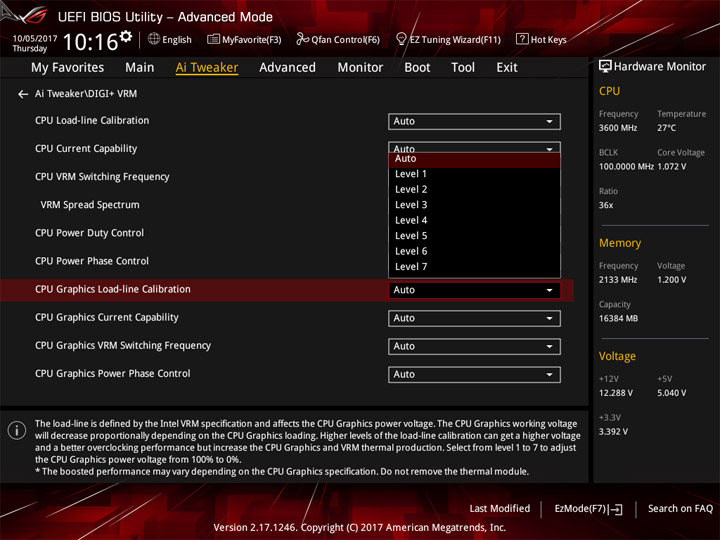Image resolution: width=720 pixels, height=540 pixels.
Task: Click the 1.072 V core voltage value
Action: coord(671,167)
